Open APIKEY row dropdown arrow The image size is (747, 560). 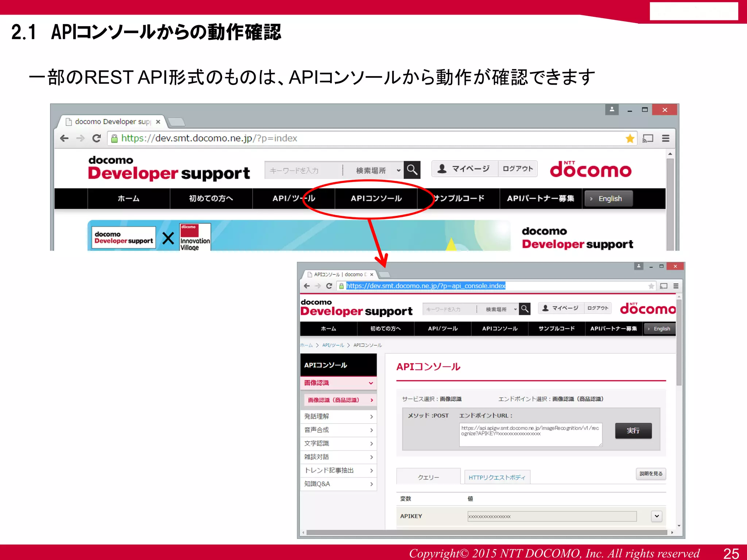(657, 516)
